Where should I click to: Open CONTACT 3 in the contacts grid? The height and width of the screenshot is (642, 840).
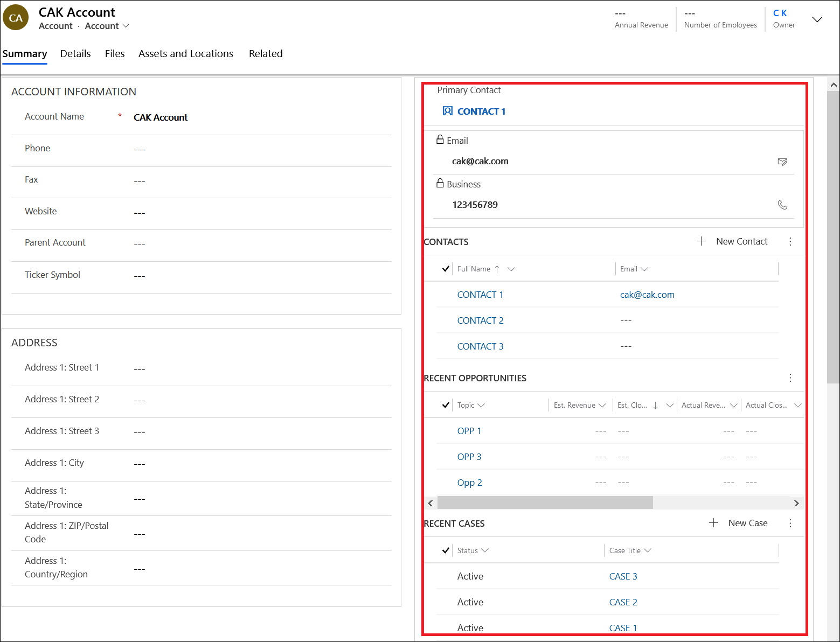coord(480,346)
